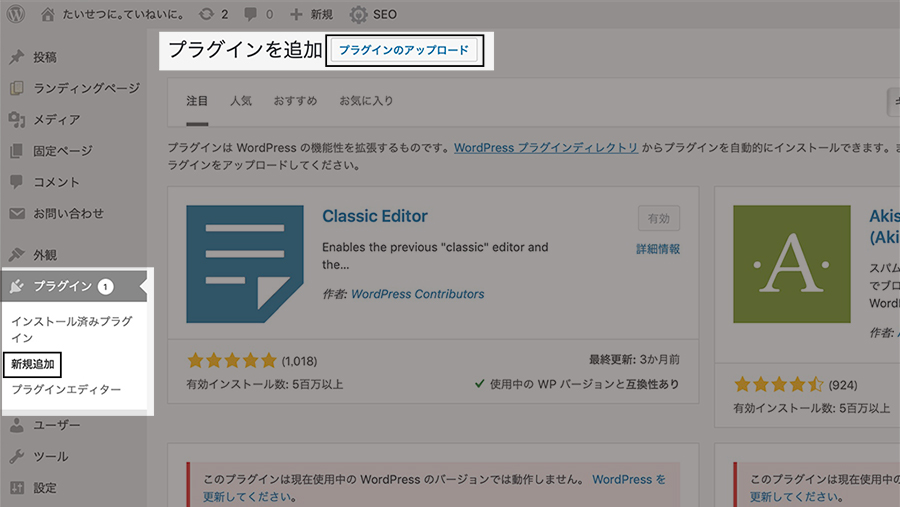Click the ランディングページ pages icon
Screen dimensions: 900x507
click(x=17, y=88)
